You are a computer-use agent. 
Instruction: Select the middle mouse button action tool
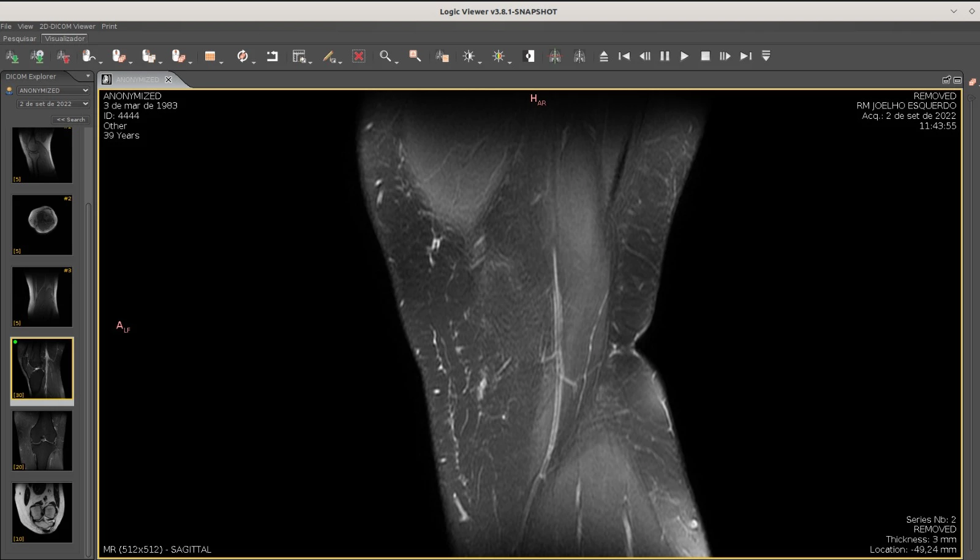coord(118,56)
